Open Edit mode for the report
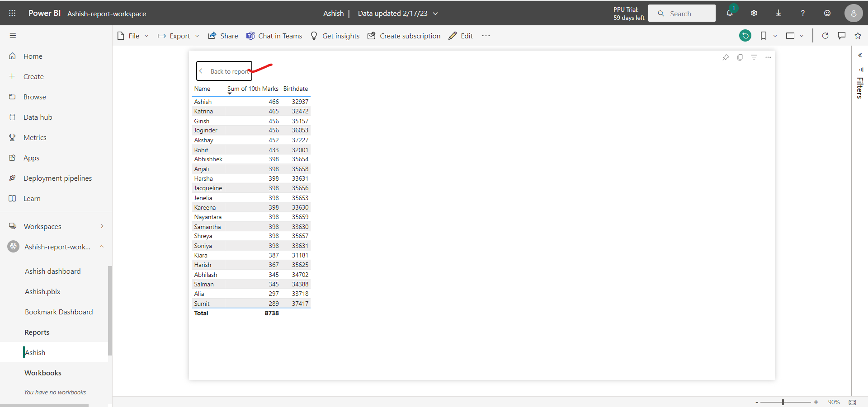The image size is (868, 407). pyautogui.click(x=461, y=36)
